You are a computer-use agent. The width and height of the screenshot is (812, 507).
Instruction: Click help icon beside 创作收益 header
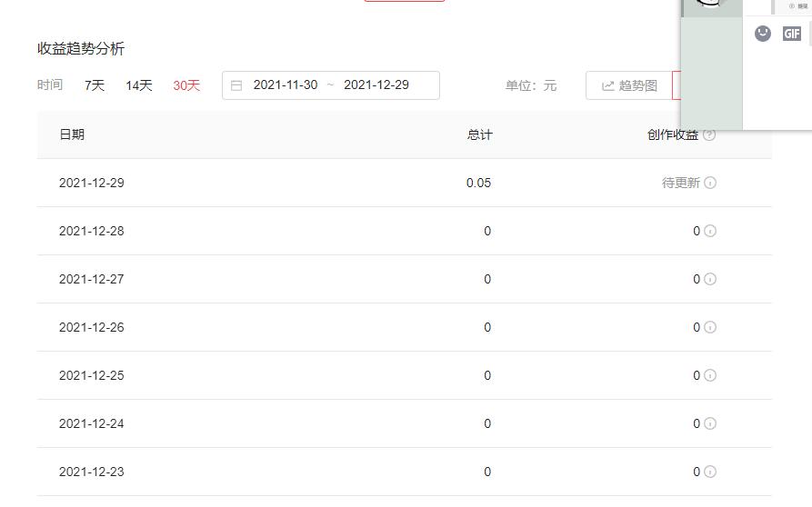click(709, 134)
